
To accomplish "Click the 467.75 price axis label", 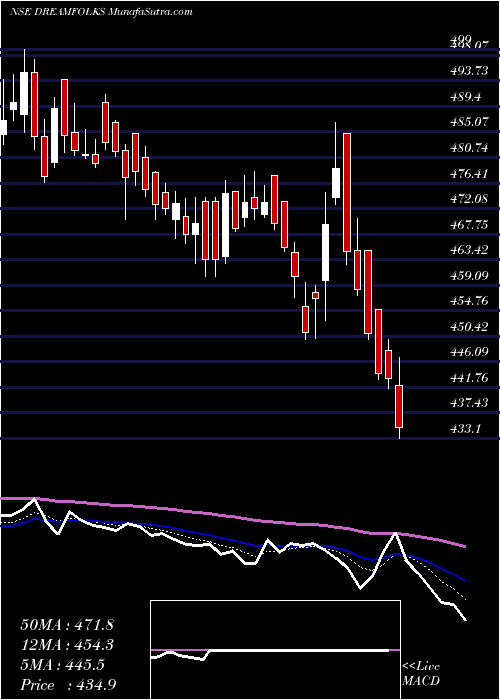I will click(x=468, y=225).
